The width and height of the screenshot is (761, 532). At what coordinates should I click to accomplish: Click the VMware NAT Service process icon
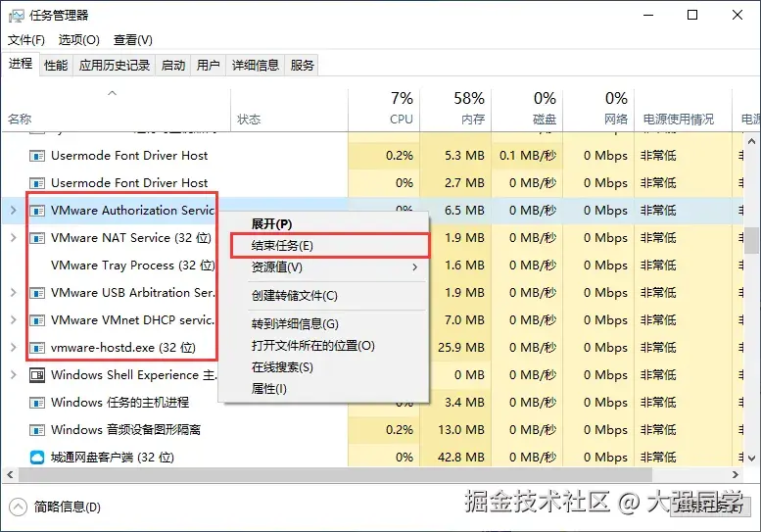[x=37, y=238]
